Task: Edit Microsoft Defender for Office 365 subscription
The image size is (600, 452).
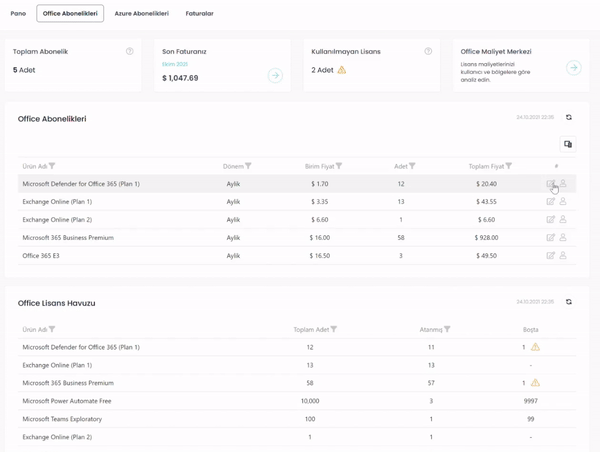Action: (551, 184)
